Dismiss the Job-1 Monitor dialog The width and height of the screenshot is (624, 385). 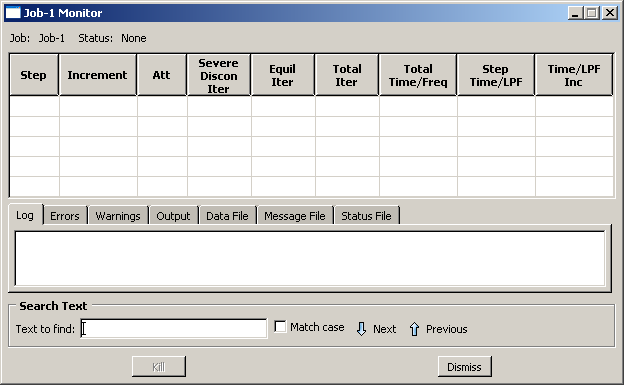pos(464,367)
